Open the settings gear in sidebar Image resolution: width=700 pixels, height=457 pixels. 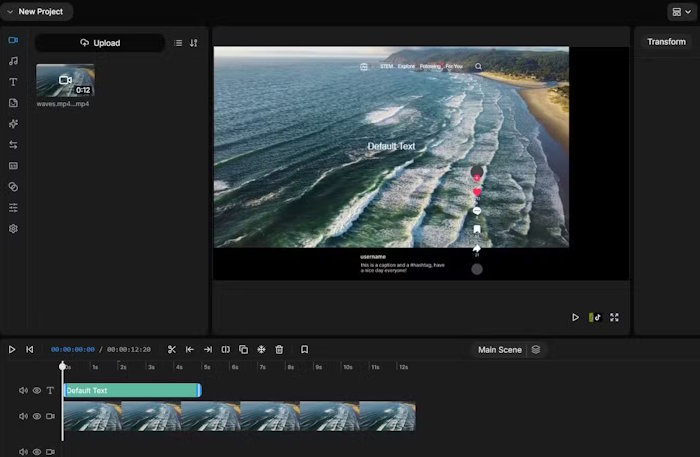[x=13, y=229]
